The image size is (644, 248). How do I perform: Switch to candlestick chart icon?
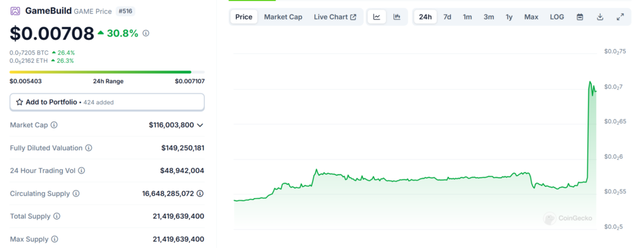(397, 17)
